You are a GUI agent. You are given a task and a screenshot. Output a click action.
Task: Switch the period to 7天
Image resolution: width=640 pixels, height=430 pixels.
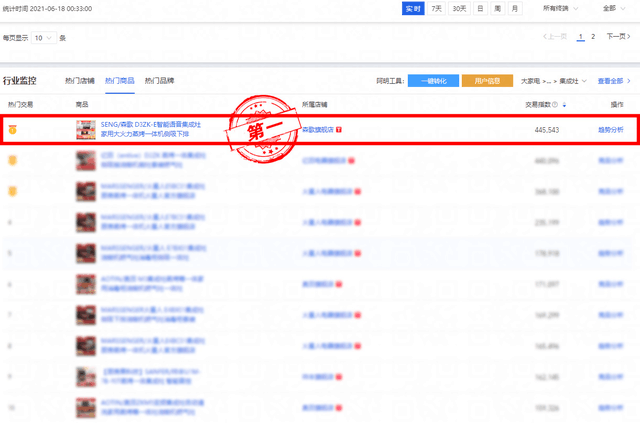[436, 9]
